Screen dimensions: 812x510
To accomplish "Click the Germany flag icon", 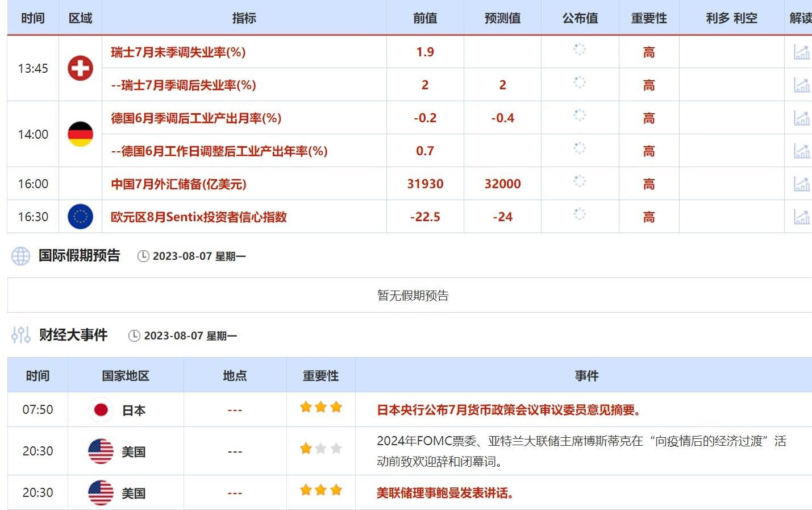I will pos(80,134).
